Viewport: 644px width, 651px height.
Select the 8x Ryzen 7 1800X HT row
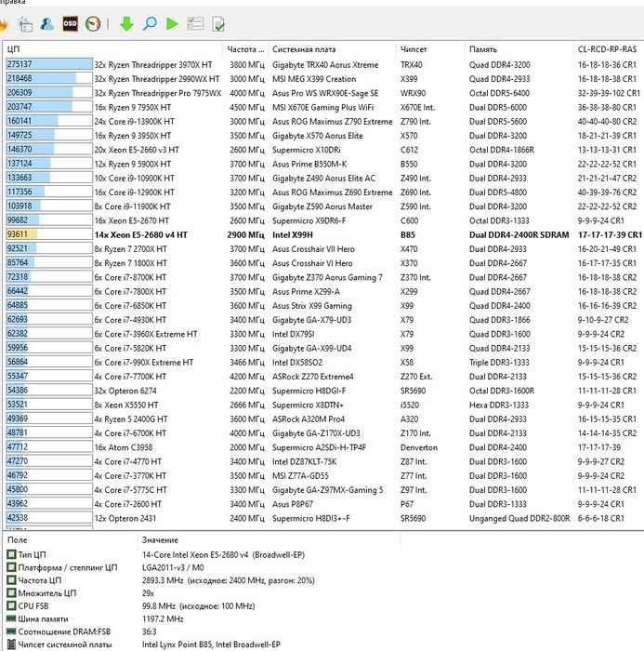[x=323, y=263]
